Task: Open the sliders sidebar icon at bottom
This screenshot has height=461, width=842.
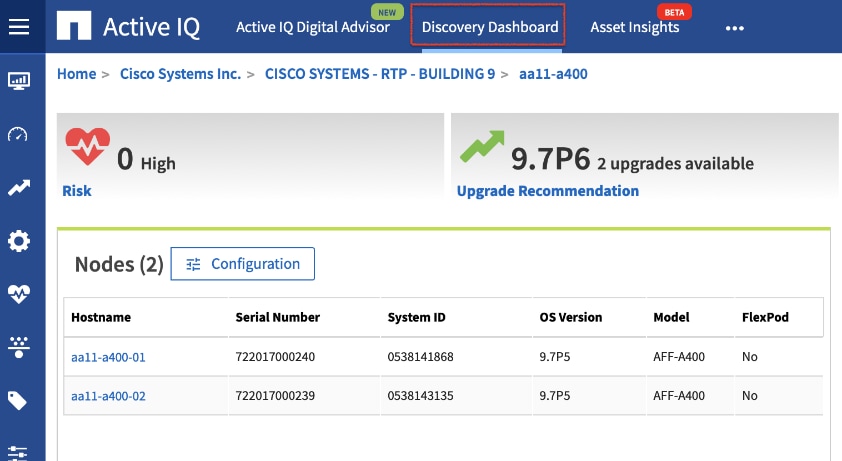Action: pyautogui.click(x=18, y=453)
